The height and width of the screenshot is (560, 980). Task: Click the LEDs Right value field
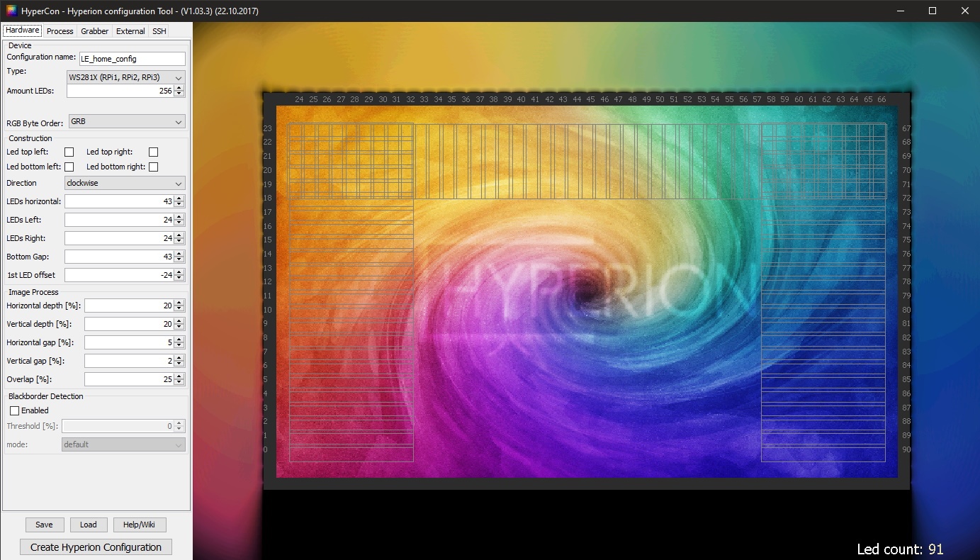coord(119,238)
